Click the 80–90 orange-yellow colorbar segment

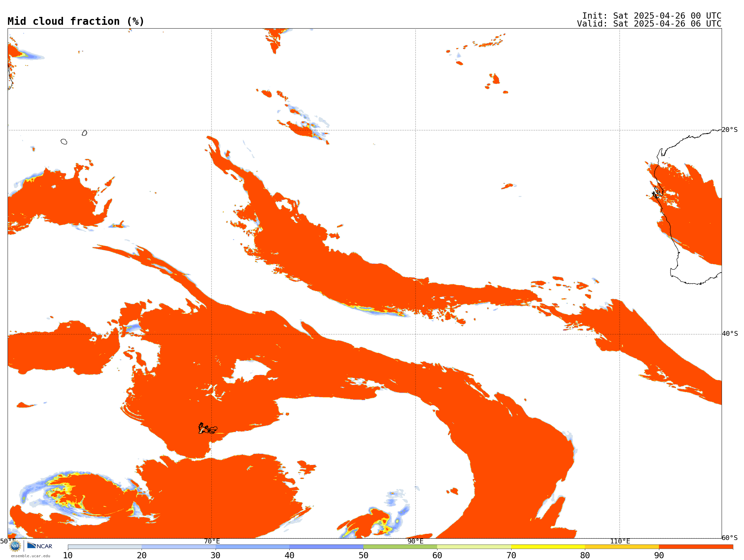(x=622, y=547)
